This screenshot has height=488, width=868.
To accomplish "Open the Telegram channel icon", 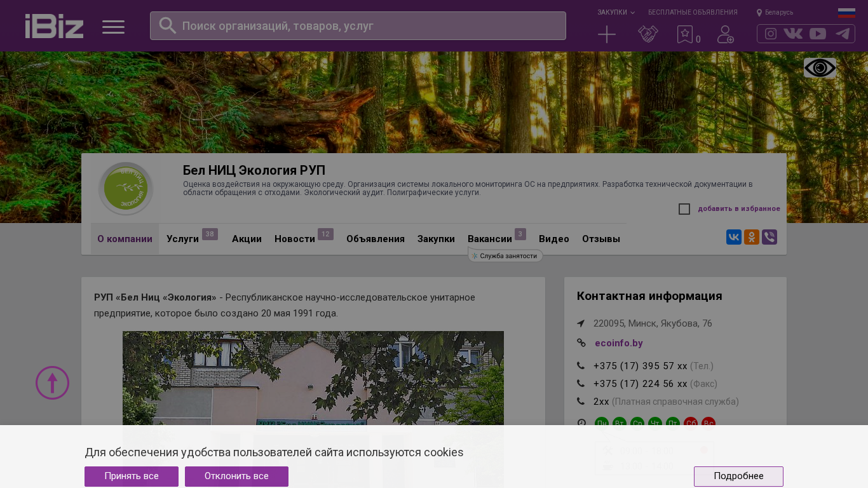I will click(843, 34).
